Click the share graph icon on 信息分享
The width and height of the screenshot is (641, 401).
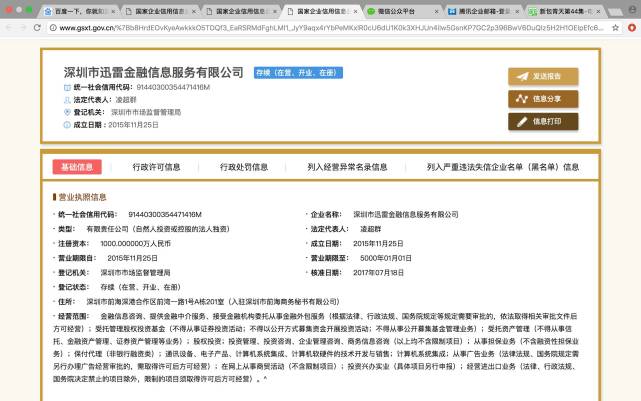[522, 99]
